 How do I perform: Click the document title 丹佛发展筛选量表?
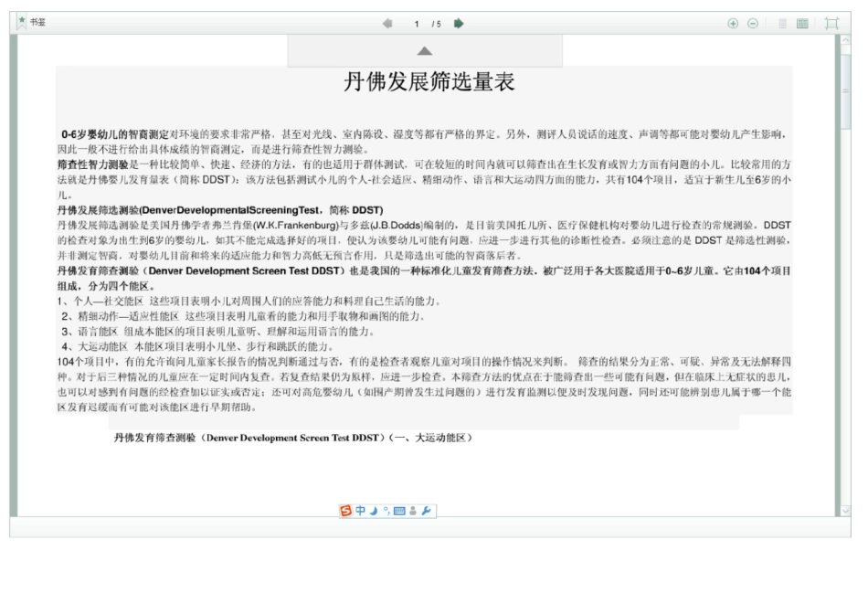pyautogui.click(x=429, y=82)
